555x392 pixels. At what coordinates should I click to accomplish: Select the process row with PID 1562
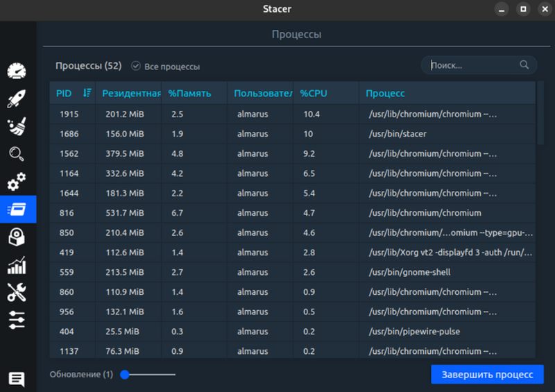(x=292, y=154)
